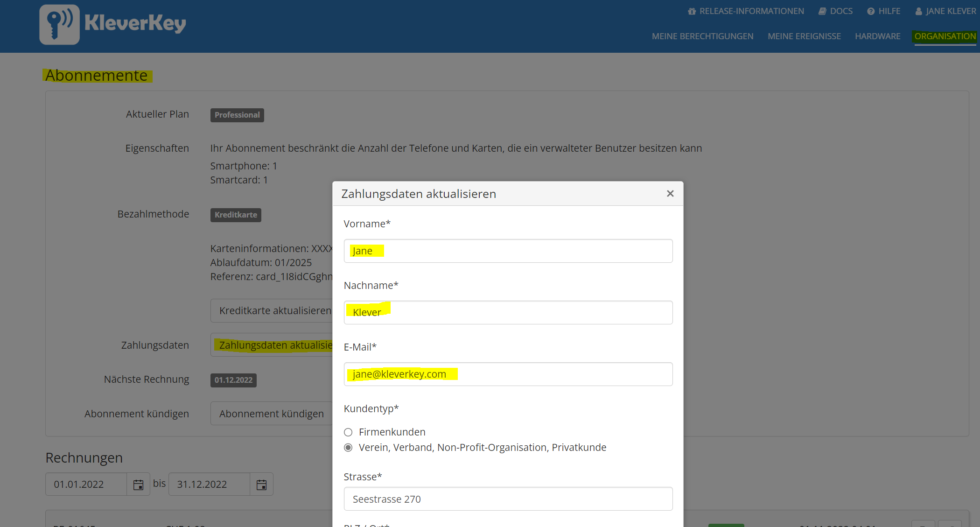Open calendar picker for 01.01.2022 date
The image size is (980, 527).
(138, 485)
